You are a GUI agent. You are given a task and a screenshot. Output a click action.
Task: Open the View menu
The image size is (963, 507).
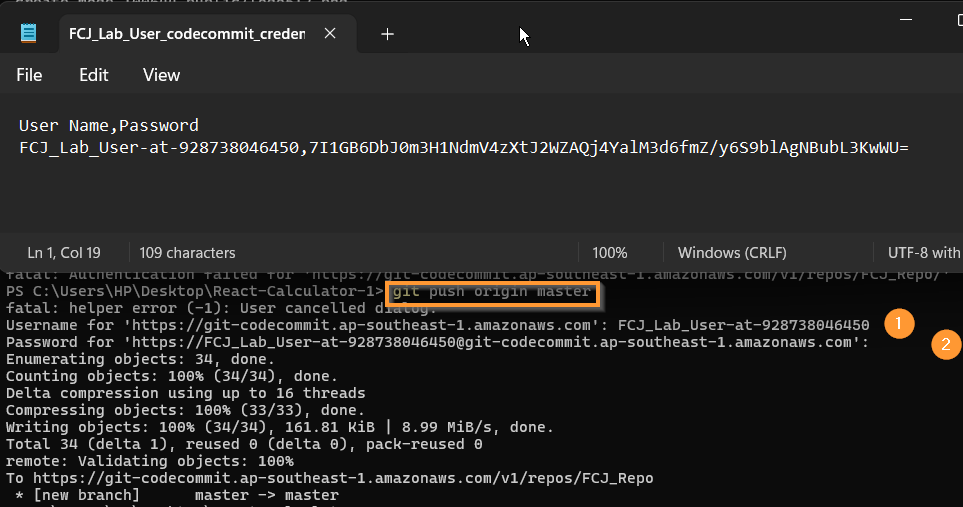[x=161, y=75]
